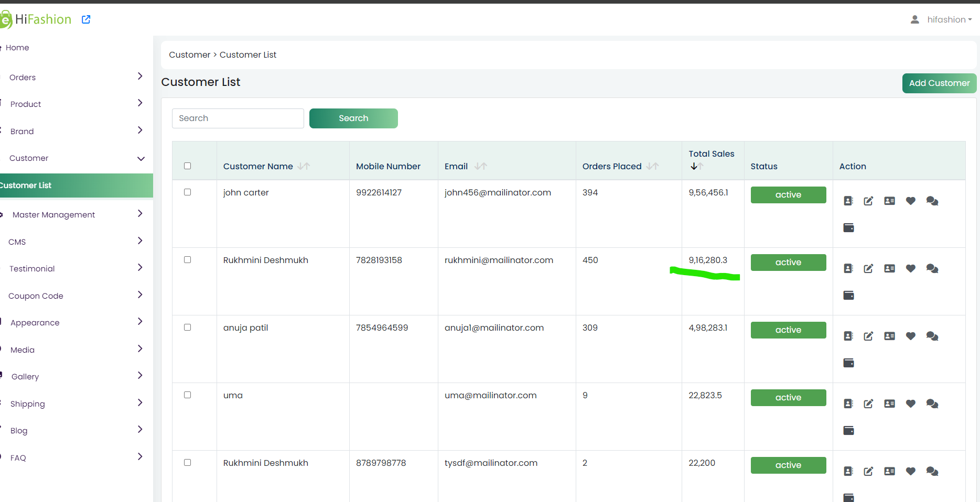The height and width of the screenshot is (502, 980).
Task: Open wallet icon for rukhmini@mailinator.com
Action: (x=849, y=295)
